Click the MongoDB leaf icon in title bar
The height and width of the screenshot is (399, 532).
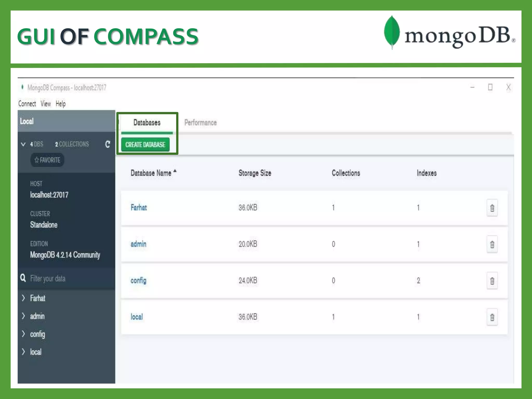coord(23,87)
